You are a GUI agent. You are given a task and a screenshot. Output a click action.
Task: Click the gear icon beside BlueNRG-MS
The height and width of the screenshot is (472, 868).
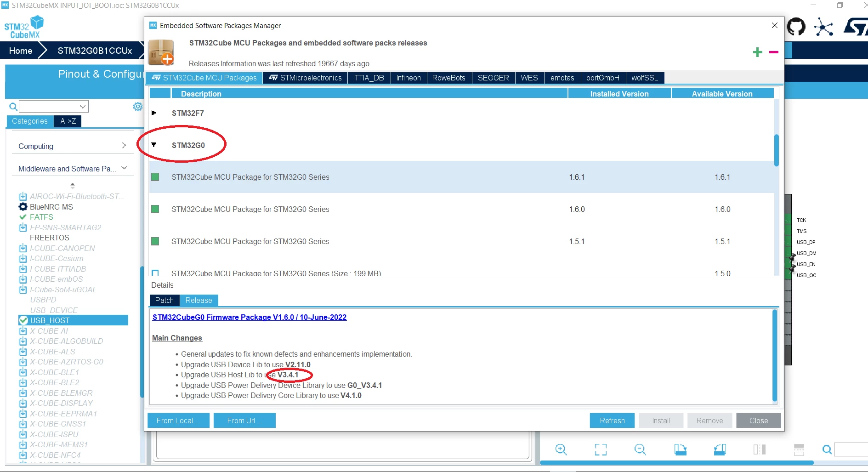click(x=23, y=207)
